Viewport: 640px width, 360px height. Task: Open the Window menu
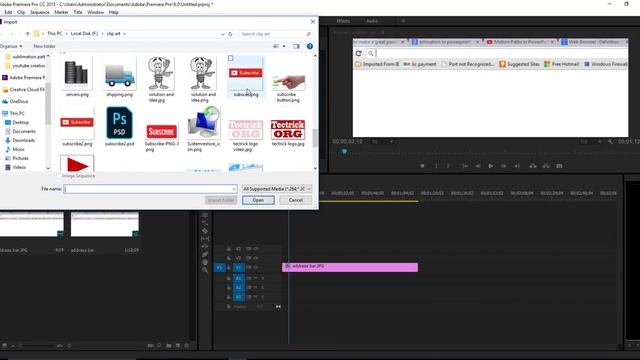click(x=95, y=12)
